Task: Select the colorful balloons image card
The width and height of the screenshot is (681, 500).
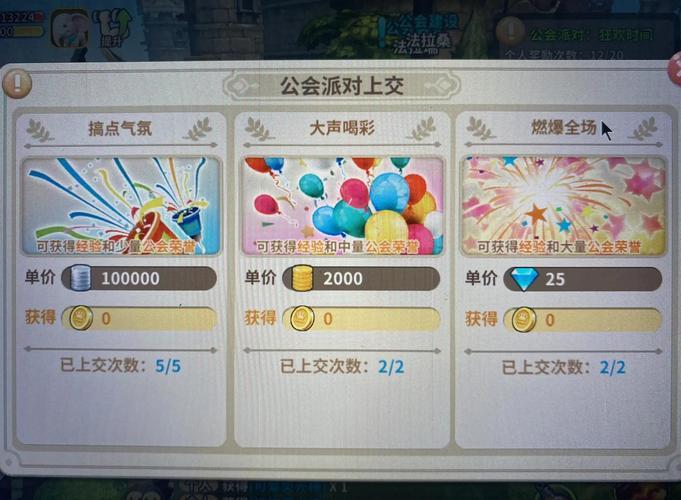Action: click(x=343, y=206)
